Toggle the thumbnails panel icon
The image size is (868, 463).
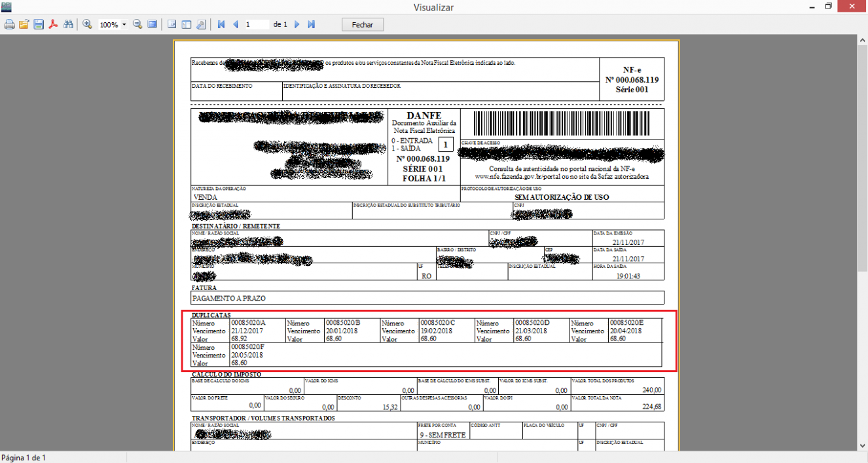[x=186, y=24]
